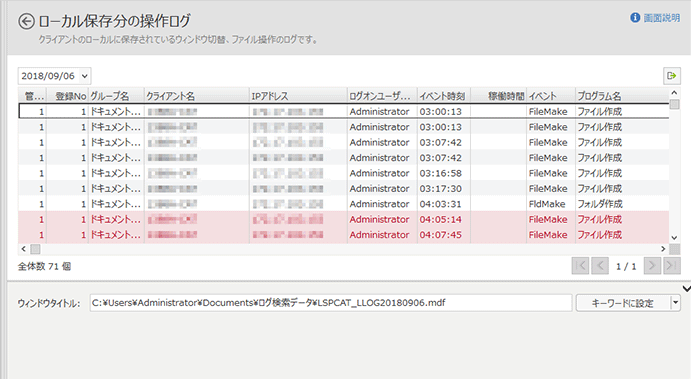The width and height of the screenshot is (691, 379).
Task: Open the 2018/09/06 date dropdown
Action: [54, 76]
